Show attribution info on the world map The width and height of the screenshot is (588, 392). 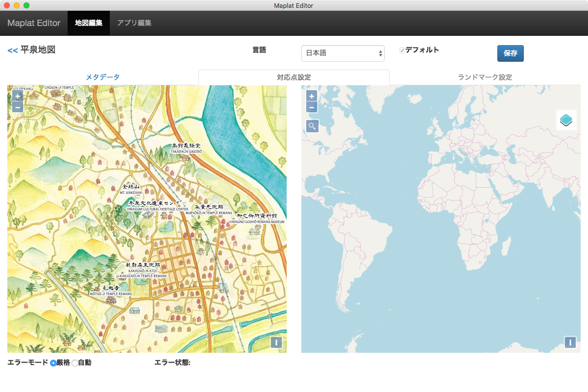coord(570,342)
